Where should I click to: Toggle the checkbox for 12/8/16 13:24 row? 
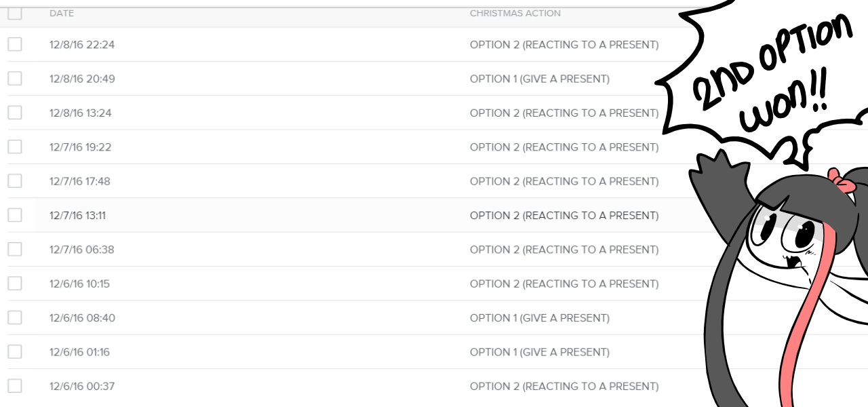(15, 113)
